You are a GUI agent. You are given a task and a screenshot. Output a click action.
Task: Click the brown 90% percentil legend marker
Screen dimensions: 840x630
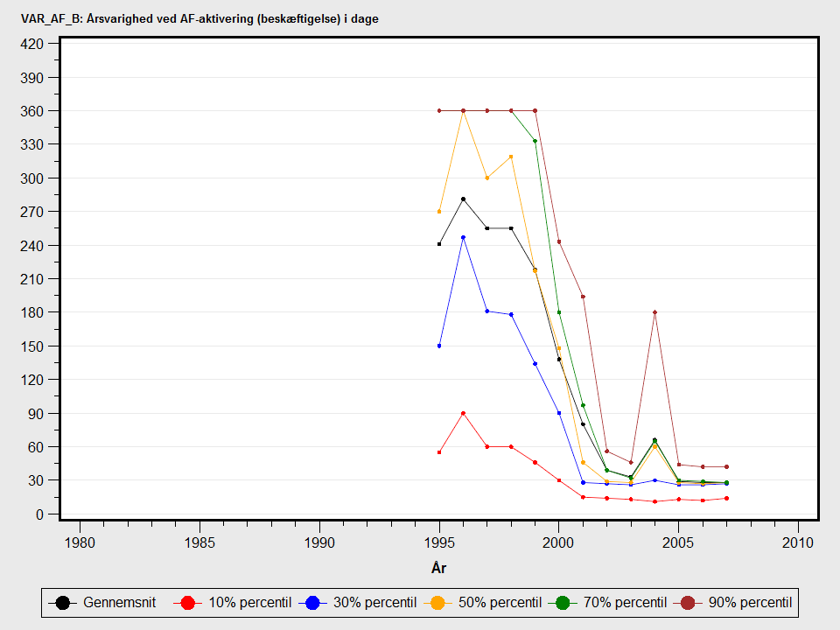click(x=688, y=602)
